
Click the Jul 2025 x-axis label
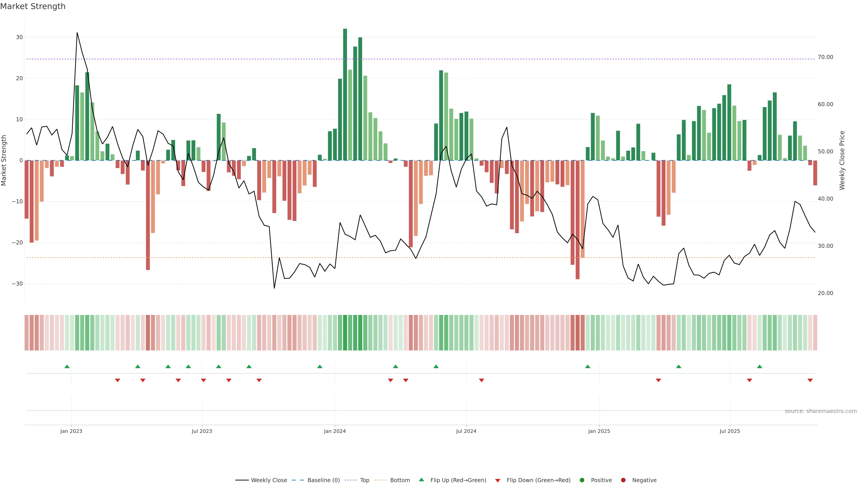[x=730, y=431]
